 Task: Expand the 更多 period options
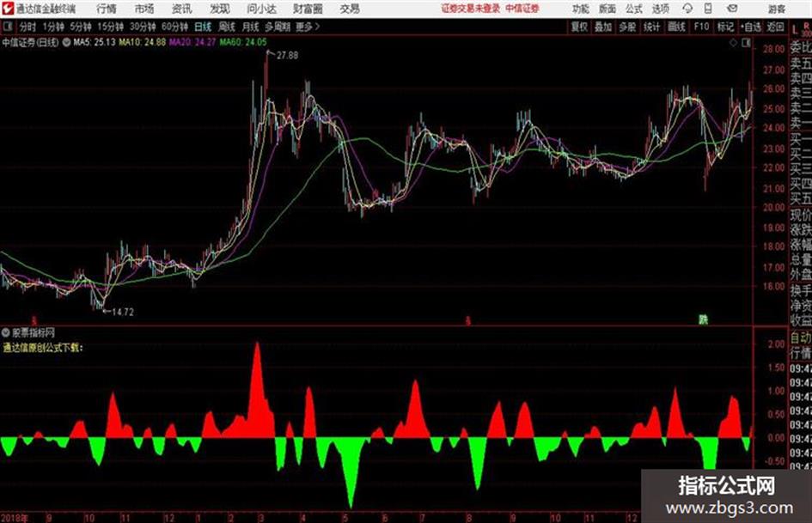click(x=307, y=27)
